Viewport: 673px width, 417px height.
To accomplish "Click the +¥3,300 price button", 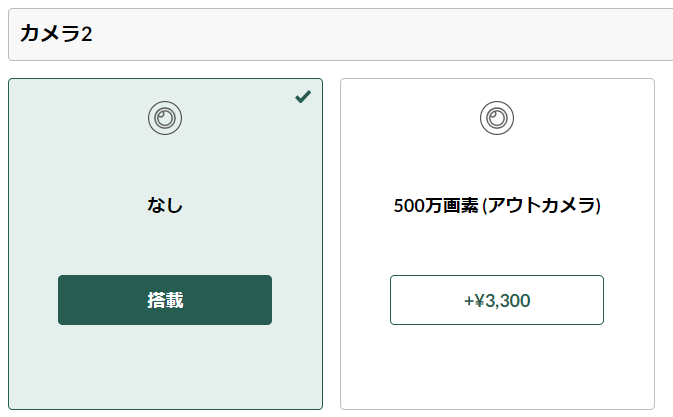I will click(497, 300).
